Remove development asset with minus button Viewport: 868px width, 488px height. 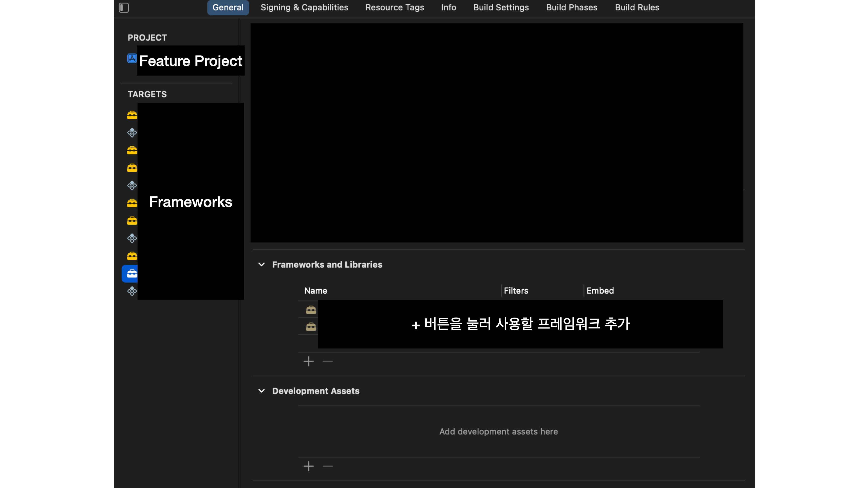[x=328, y=466]
